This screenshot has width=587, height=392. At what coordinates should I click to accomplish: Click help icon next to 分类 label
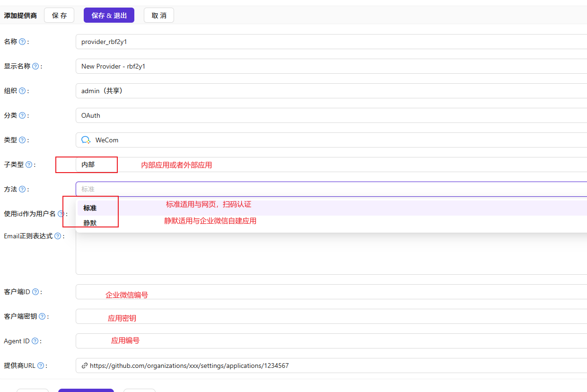tap(22, 115)
